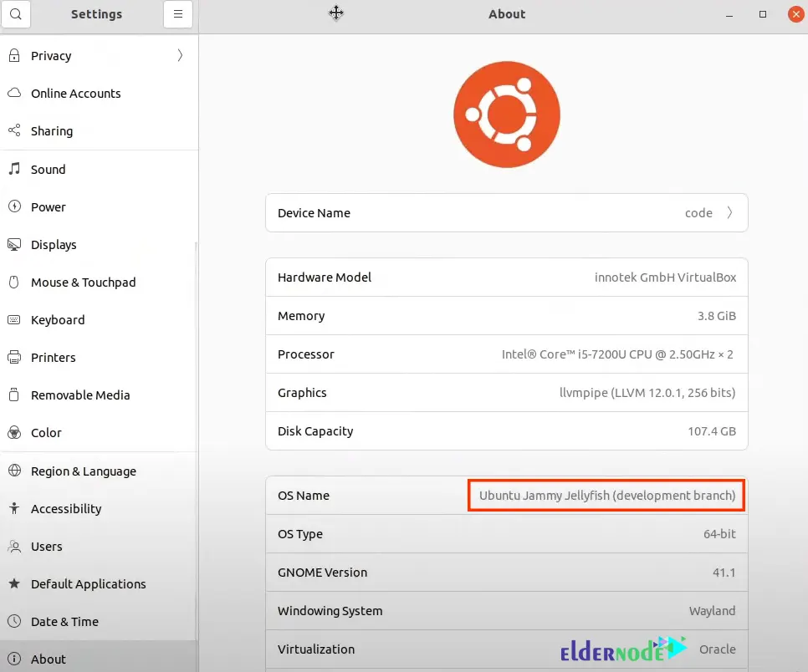Maximize the Settings window
The image size is (808, 672).
point(763,14)
